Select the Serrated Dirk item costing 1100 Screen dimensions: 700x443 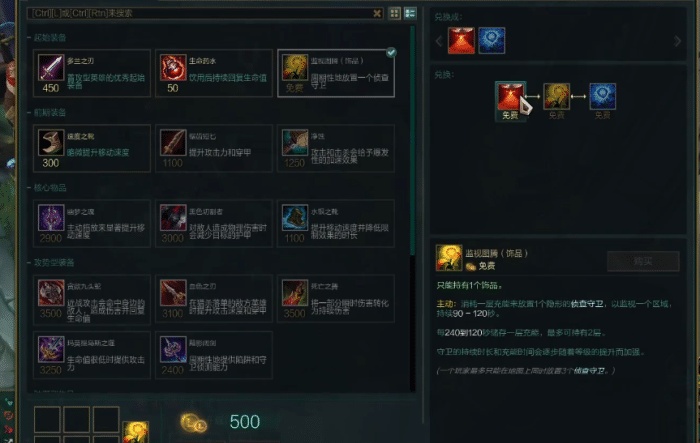pos(214,149)
